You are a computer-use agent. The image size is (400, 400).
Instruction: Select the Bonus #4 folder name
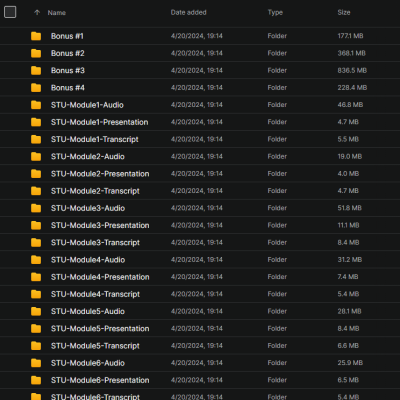click(x=68, y=88)
